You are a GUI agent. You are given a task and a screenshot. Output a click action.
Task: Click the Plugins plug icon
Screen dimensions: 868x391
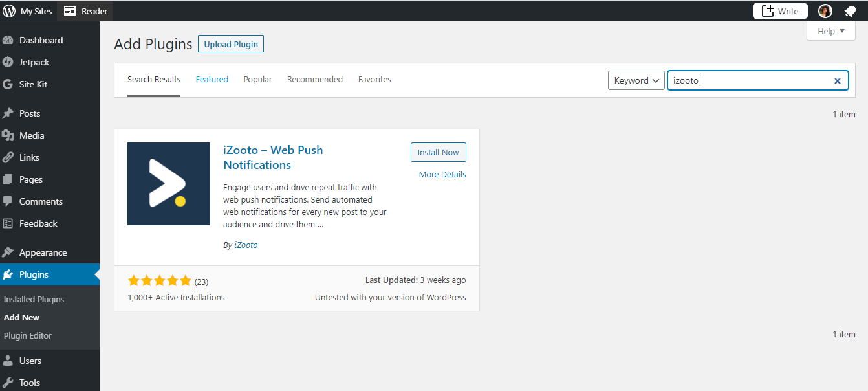(x=8, y=274)
